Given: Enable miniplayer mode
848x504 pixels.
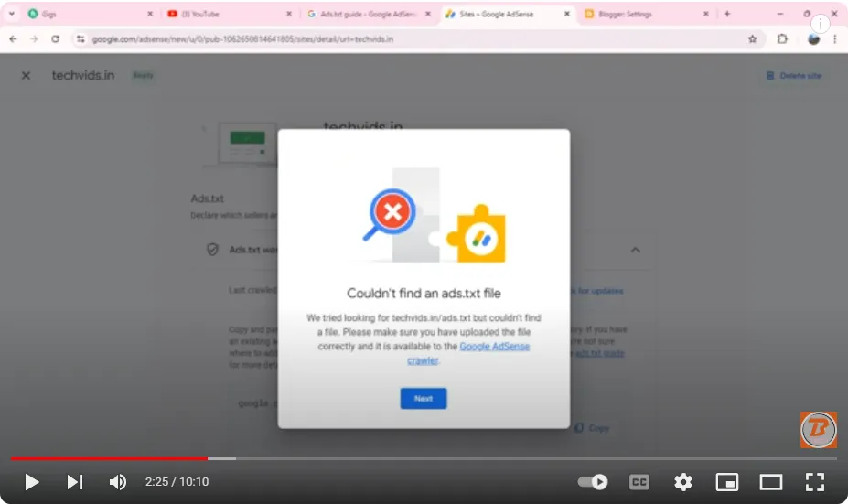Looking at the screenshot, I should (x=727, y=482).
